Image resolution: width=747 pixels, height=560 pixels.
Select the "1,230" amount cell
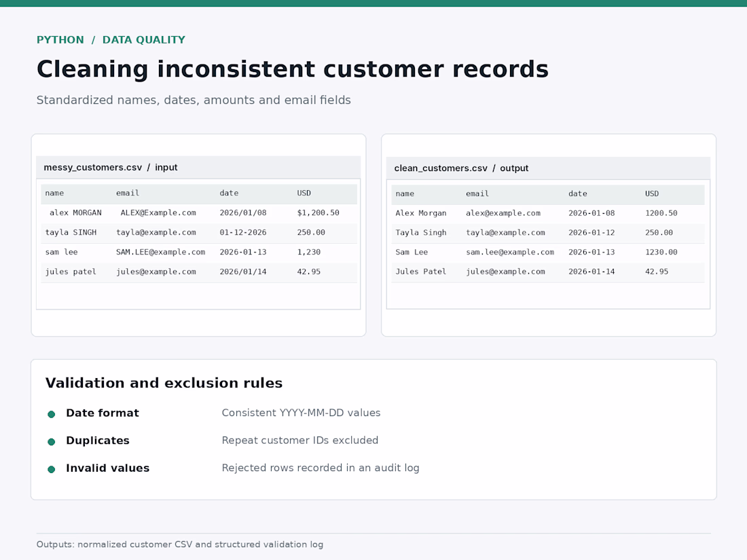coord(309,252)
